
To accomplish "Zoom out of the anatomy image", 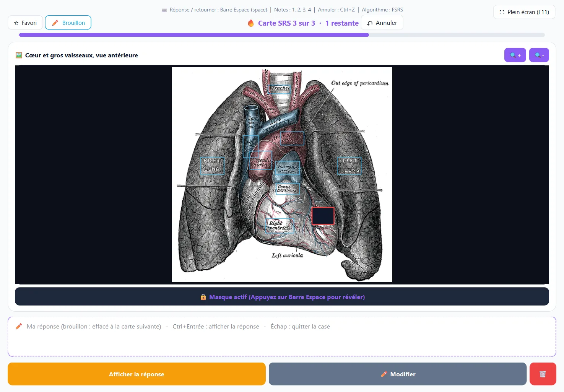I will pos(539,55).
